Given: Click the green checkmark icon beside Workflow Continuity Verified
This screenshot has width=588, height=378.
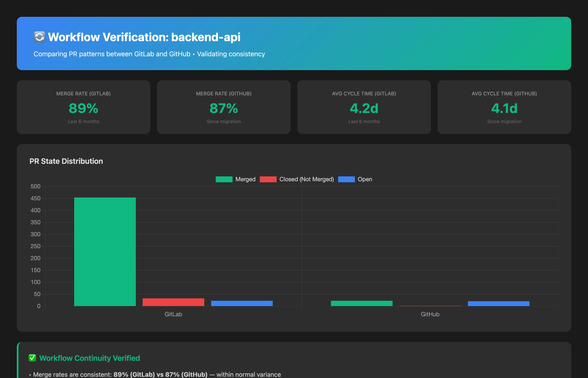Looking at the screenshot, I should point(32,358).
